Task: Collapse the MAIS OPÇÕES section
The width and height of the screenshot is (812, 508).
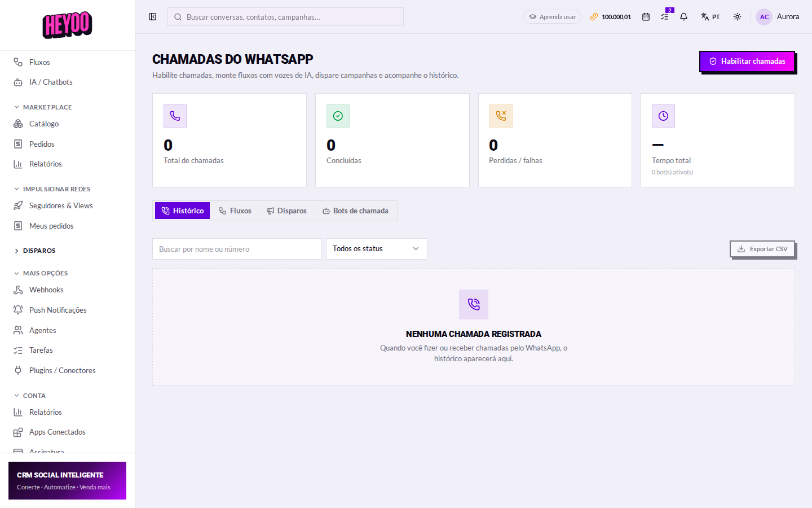Action: [x=41, y=273]
